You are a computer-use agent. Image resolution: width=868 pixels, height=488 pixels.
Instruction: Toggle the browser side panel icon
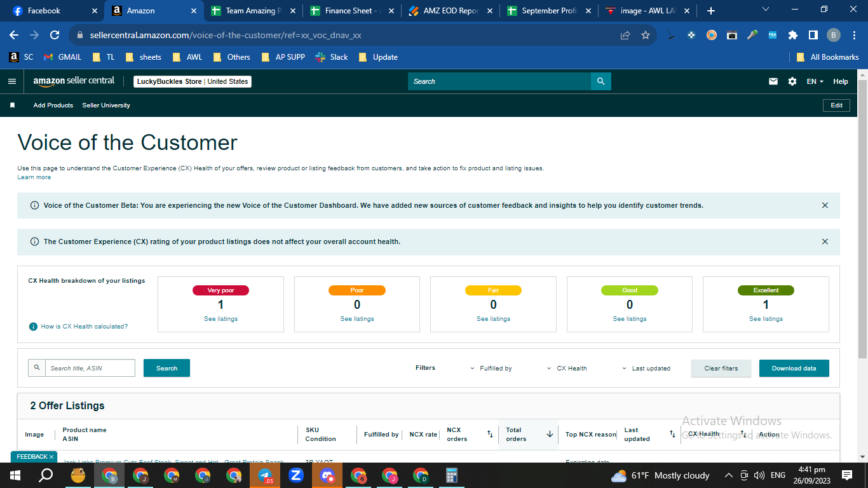813,36
